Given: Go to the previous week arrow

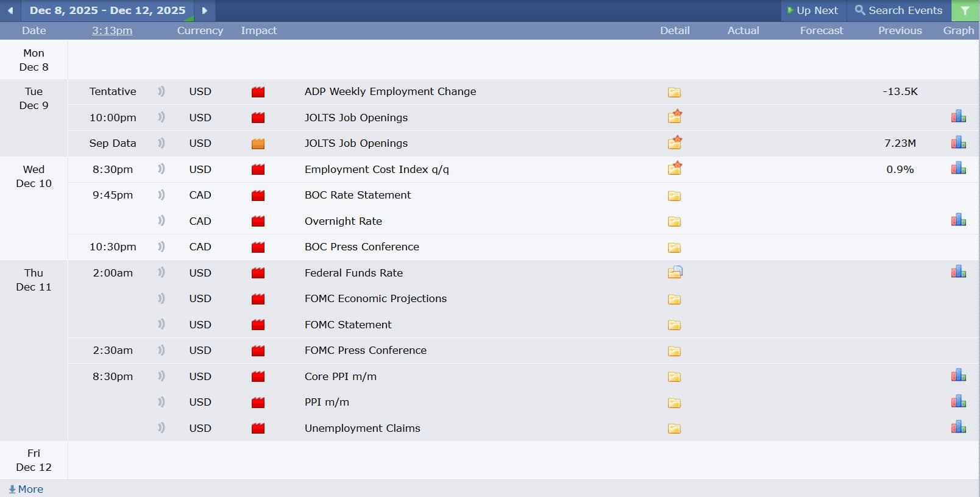Looking at the screenshot, I should pos(10,10).
